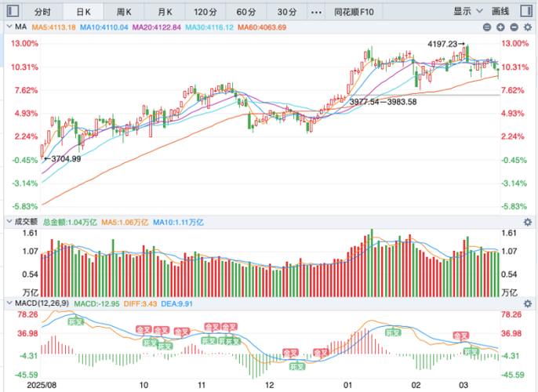
Task: Click the 3704.99 low price marker
Action: coord(64,158)
